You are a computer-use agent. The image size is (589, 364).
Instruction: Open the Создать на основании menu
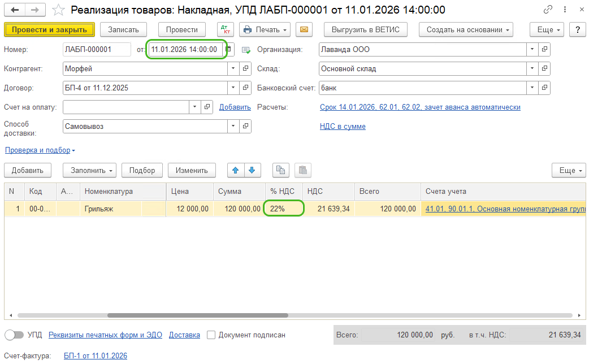point(466,29)
